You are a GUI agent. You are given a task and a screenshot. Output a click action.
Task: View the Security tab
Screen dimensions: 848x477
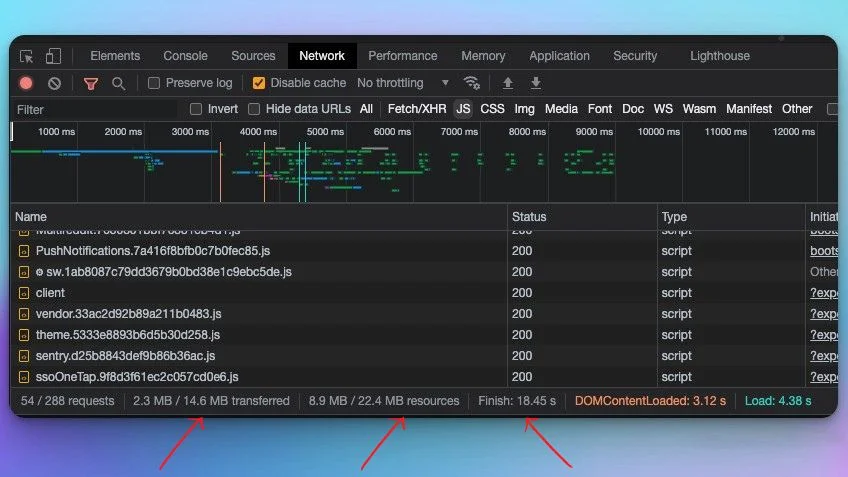635,56
